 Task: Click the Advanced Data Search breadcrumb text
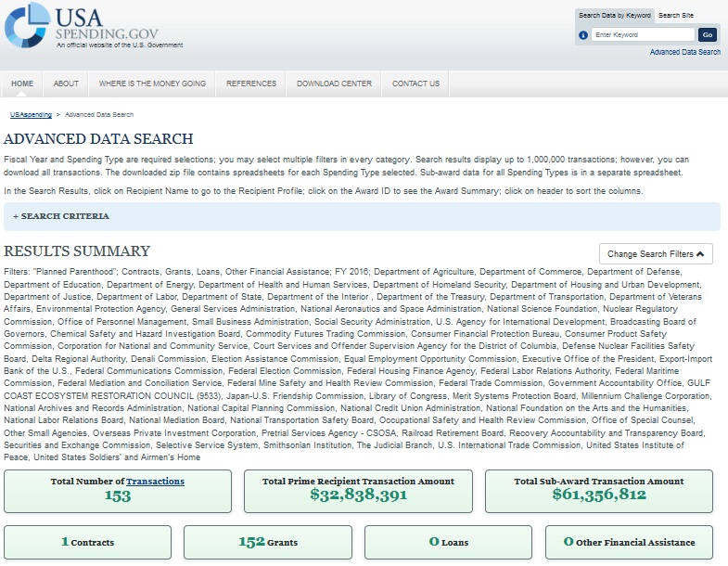pyautogui.click(x=99, y=114)
